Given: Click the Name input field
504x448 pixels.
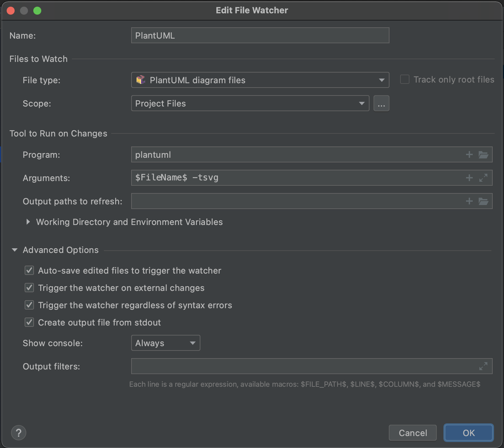Looking at the screenshot, I should [x=260, y=35].
